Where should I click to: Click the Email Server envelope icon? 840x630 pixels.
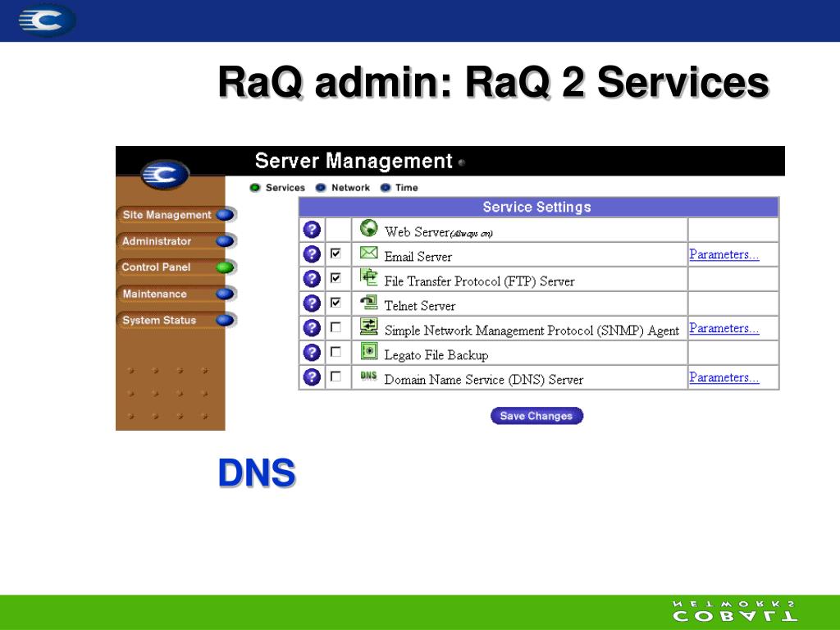coord(368,253)
